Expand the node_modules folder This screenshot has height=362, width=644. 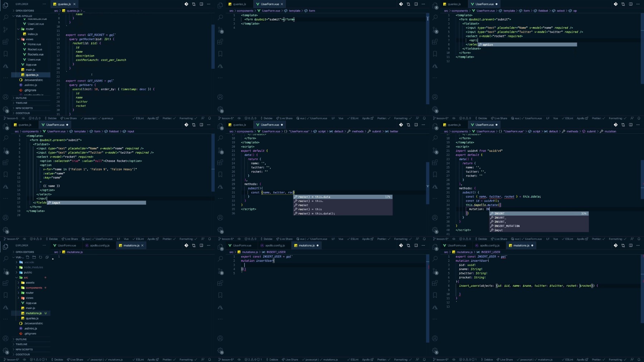[x=30, y=267]
